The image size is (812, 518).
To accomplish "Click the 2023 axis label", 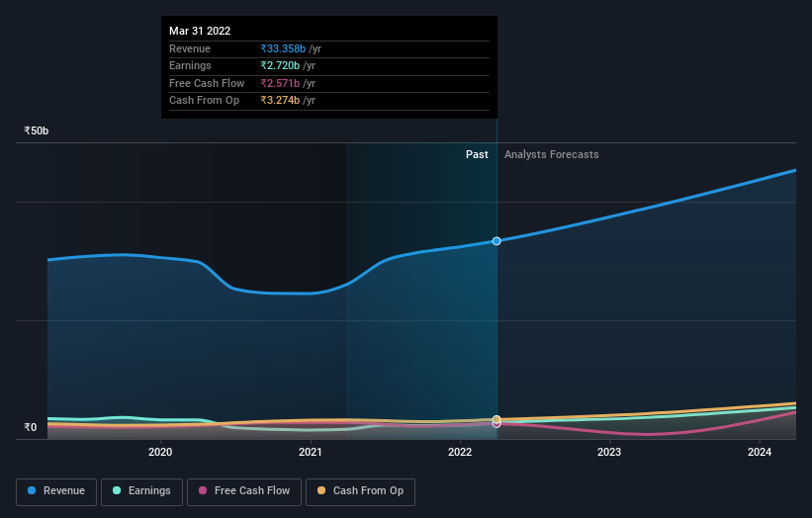I will click(609, 452).
